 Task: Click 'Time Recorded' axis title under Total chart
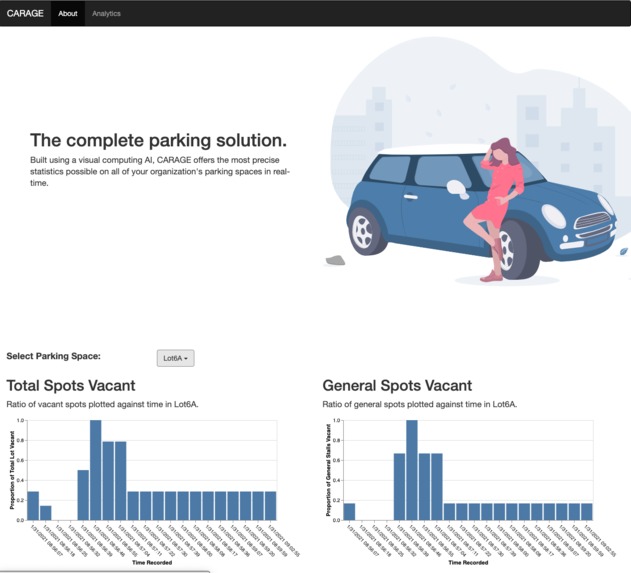[x=152, y=563]
